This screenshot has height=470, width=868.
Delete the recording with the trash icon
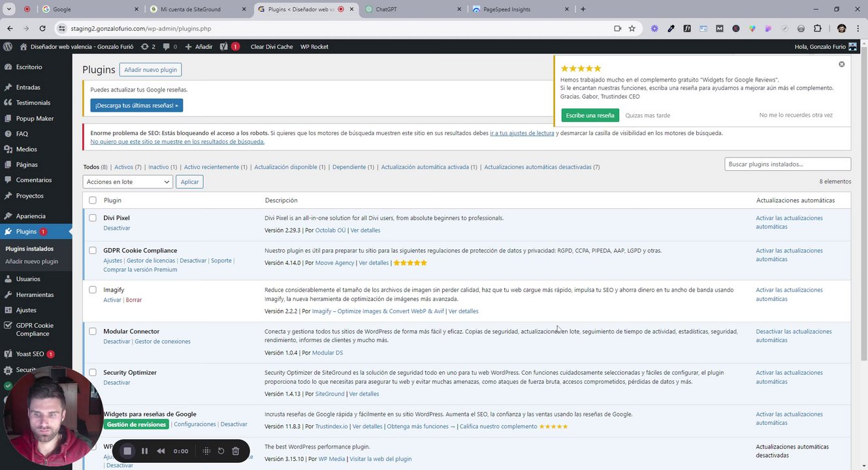click(236, 451)
